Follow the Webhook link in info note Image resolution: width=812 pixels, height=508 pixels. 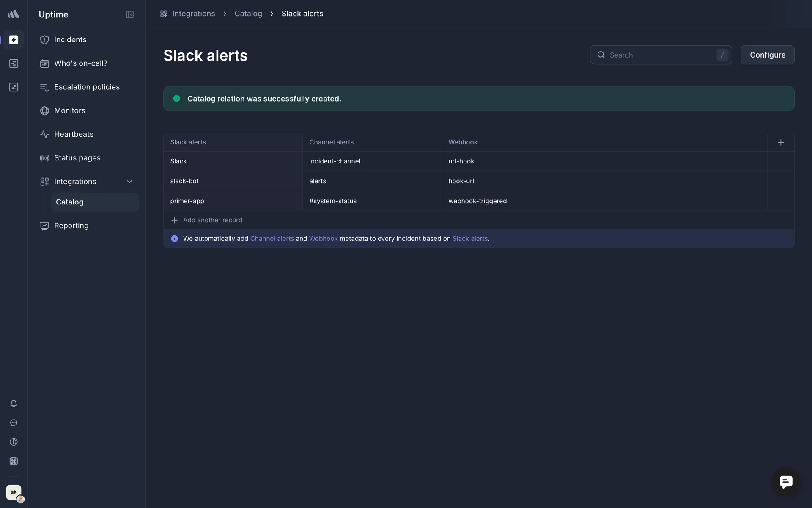point(323,239)
